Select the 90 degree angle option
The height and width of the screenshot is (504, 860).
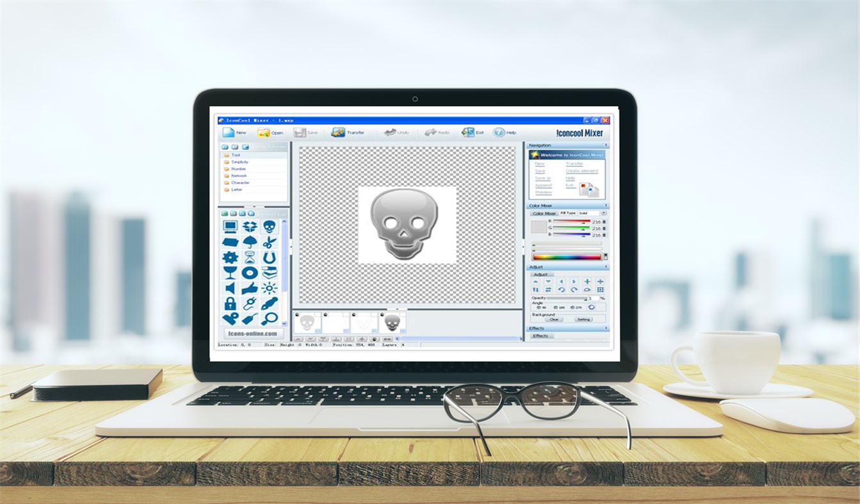540,307
